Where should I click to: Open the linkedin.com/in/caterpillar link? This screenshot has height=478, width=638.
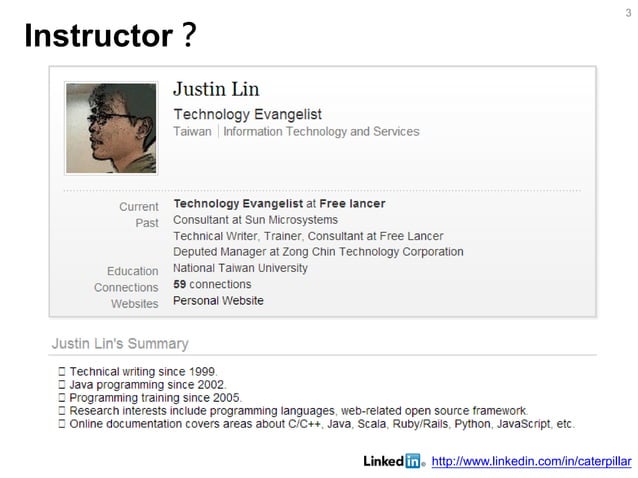531,461
